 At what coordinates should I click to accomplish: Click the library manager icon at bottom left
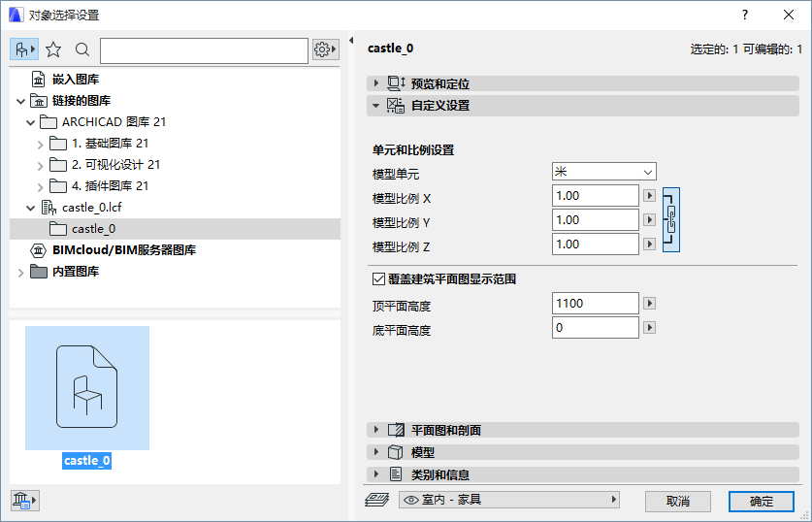coord(23,500)
